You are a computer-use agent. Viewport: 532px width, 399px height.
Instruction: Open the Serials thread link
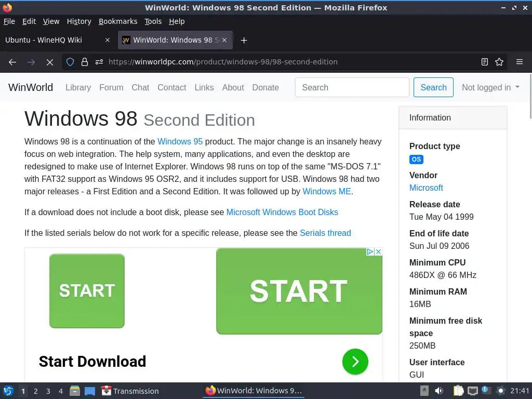(x=325, y=233)
